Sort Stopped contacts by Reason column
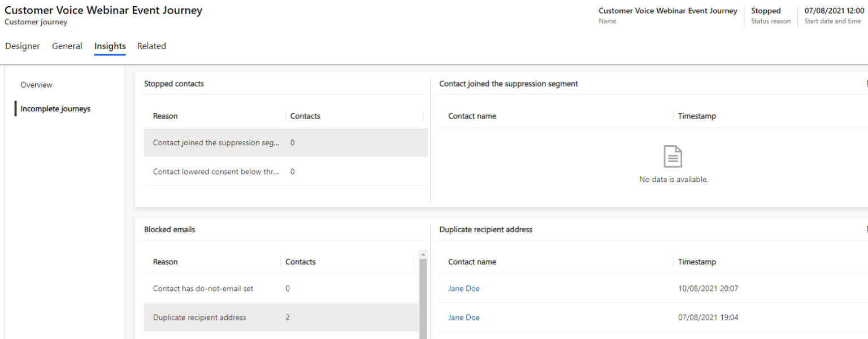 pos(165,116)
